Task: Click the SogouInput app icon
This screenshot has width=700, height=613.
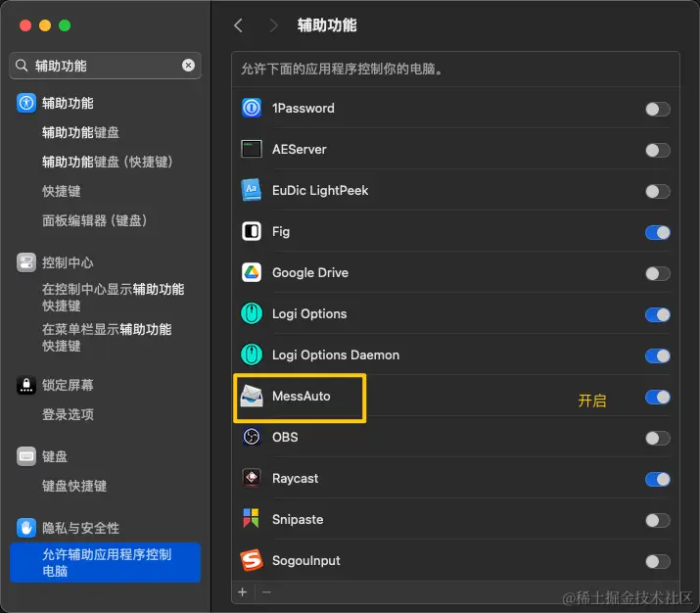Action: pos(252,560)
